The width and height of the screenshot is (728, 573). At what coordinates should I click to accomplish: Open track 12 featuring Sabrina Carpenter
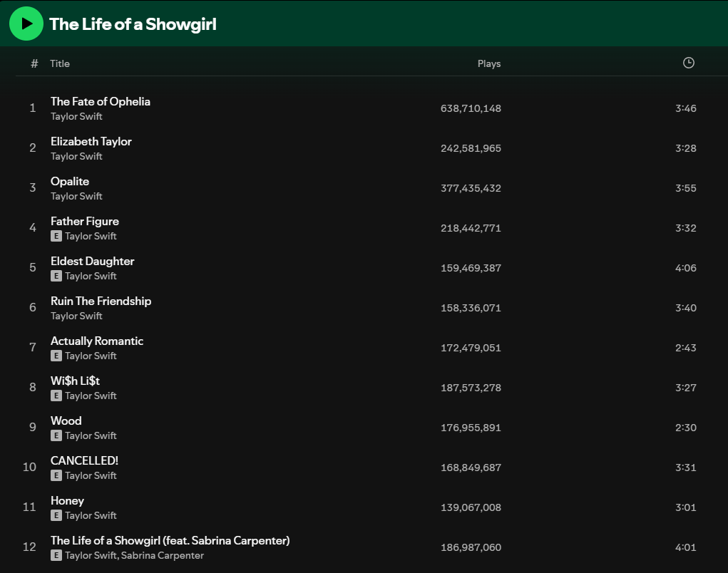170,540
